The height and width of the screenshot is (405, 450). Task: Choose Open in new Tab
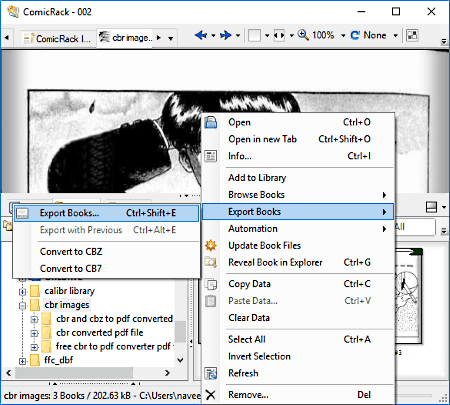click(298, 139)
